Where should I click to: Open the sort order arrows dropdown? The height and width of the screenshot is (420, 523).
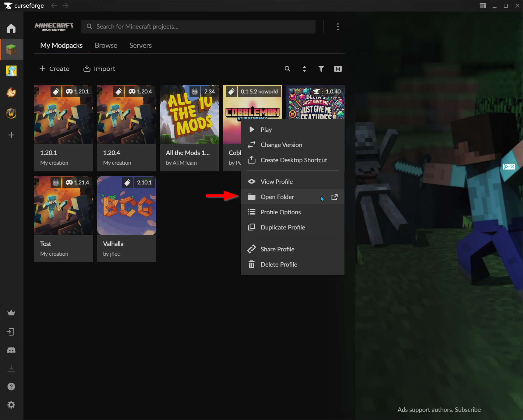304,69
